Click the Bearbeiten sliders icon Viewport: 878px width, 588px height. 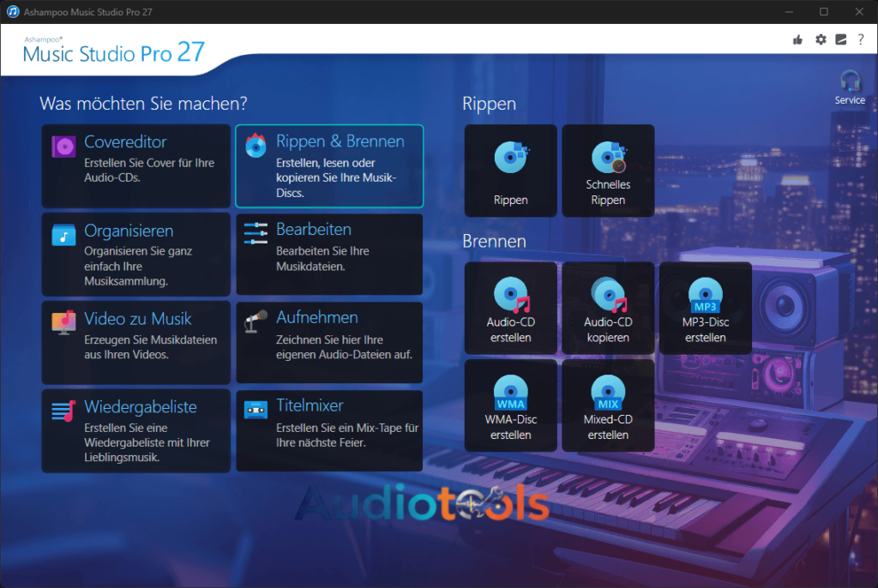[x=256, y=233]
